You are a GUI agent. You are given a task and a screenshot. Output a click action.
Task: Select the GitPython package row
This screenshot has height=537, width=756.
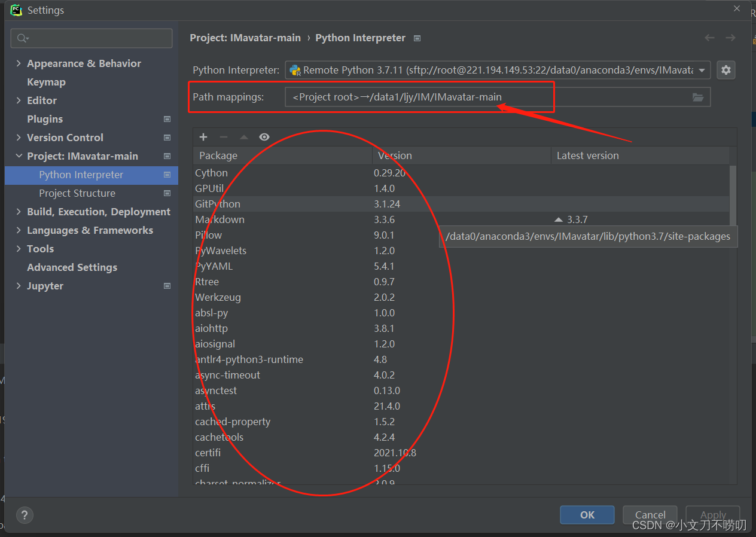point(461,204)
